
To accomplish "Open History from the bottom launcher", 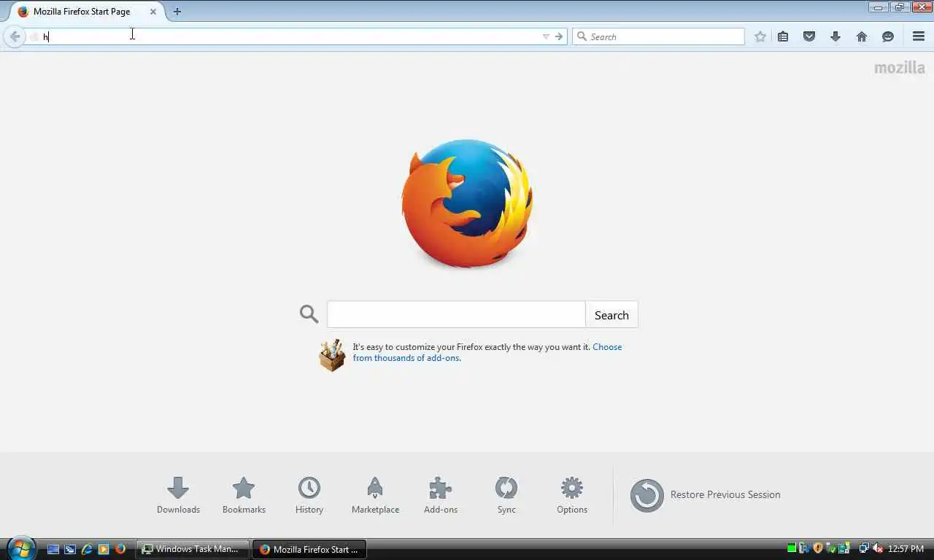I will (x=309, y=495).
